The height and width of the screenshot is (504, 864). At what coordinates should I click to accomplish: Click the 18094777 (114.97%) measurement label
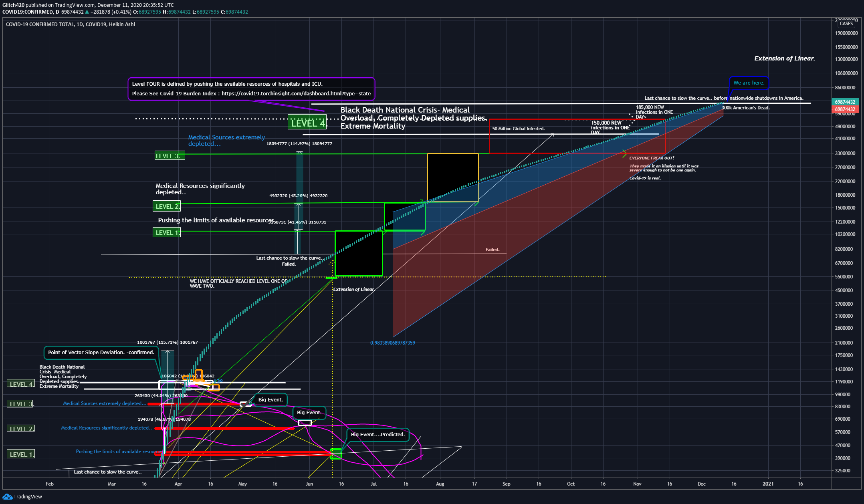tap(299, 143)
